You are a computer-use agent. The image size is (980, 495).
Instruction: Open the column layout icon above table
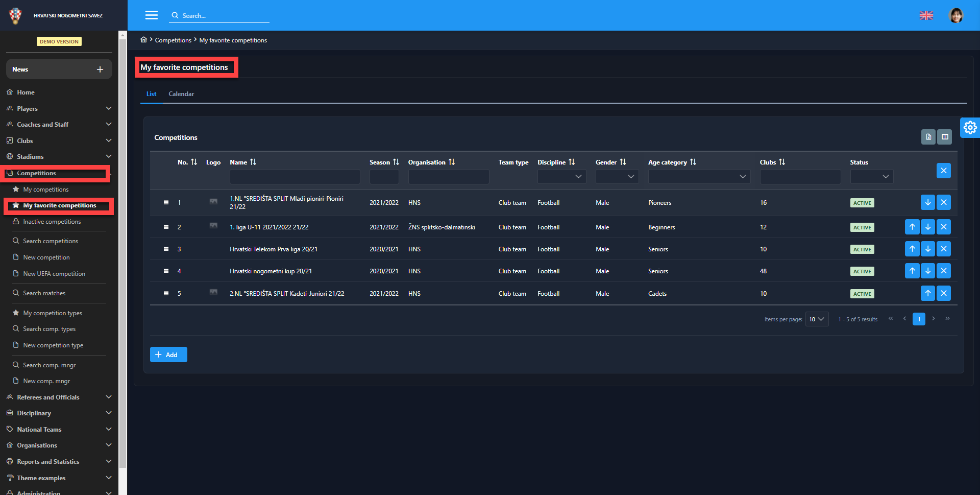945,137
